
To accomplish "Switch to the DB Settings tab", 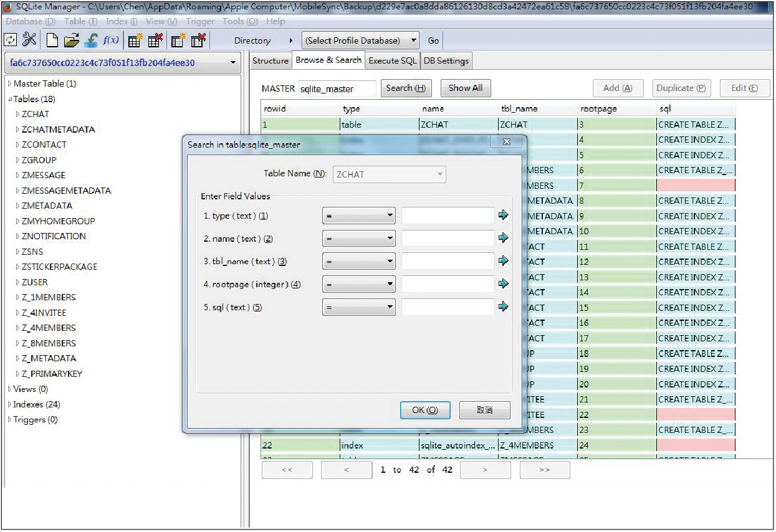I will [446, 61].
